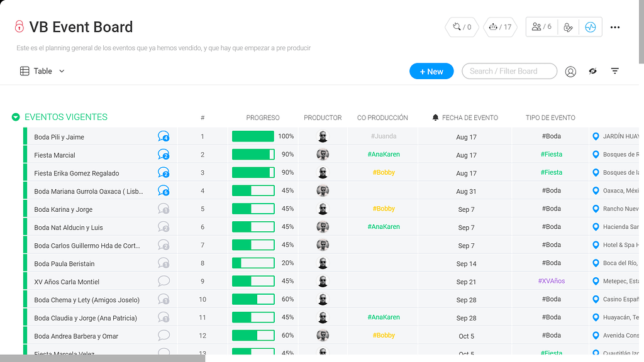Open board members list showing 6
644x362 pixels.
coord(541,27)
